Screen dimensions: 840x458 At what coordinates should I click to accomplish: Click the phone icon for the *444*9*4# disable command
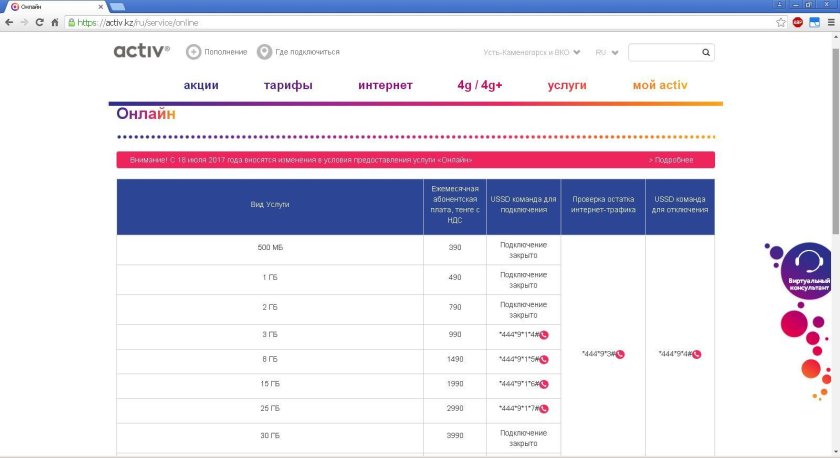coord(697,354)
